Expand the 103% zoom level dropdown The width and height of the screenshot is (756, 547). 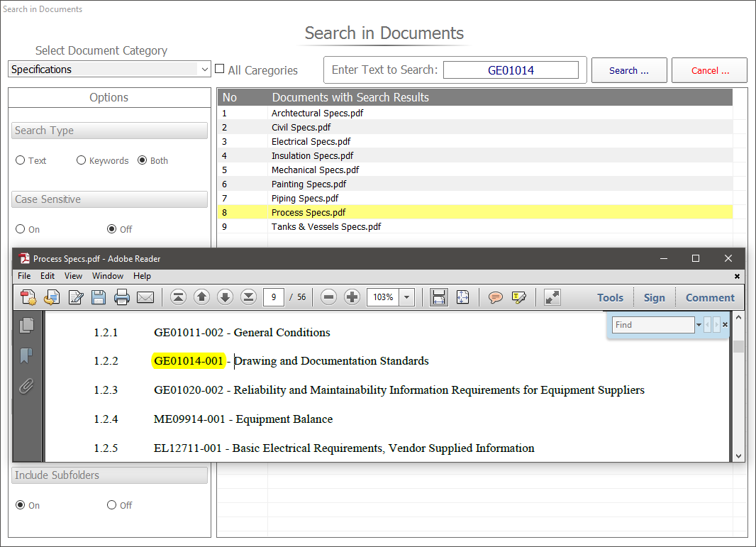(x=408, y=297)
